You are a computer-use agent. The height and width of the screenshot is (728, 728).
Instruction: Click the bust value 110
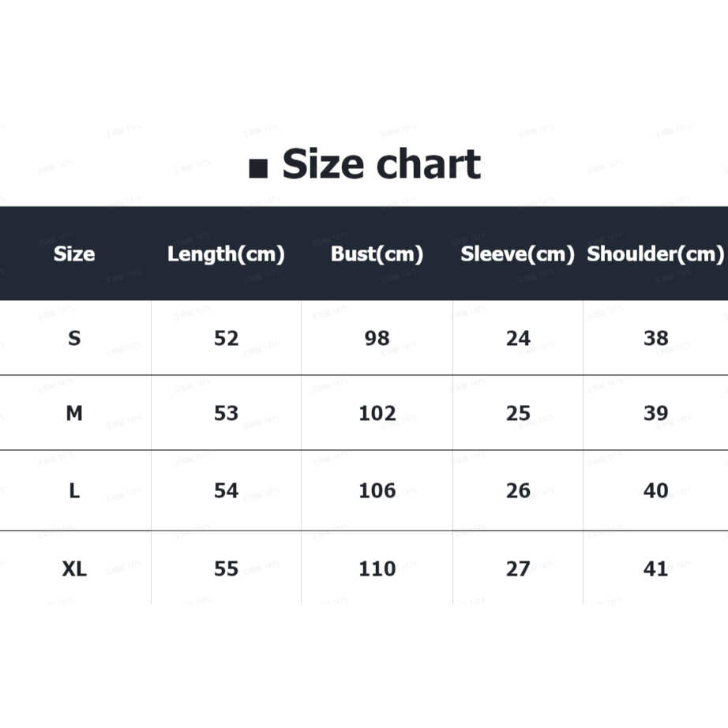pos(377,569)
